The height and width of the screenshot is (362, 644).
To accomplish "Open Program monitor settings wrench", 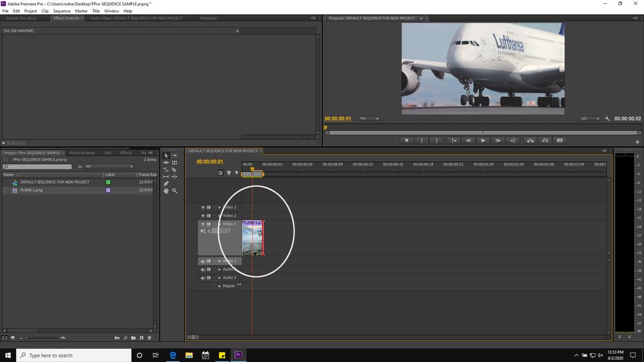I will [x=607, y=119].
